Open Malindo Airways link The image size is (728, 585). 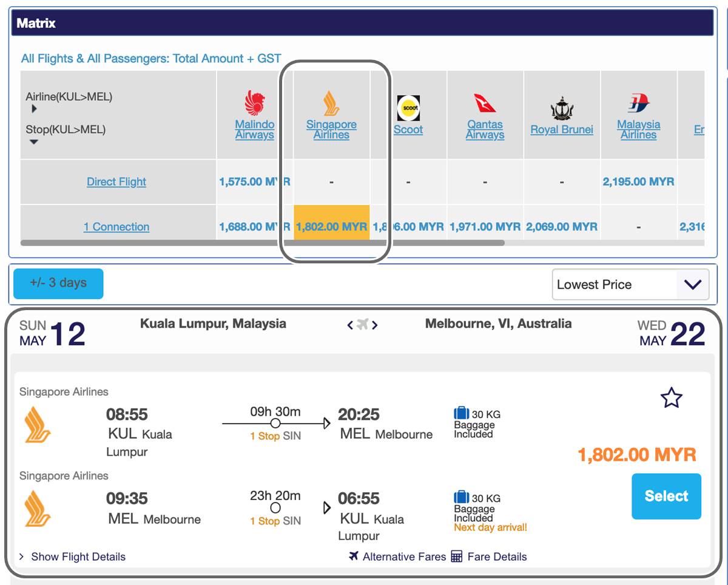[255, 129]
